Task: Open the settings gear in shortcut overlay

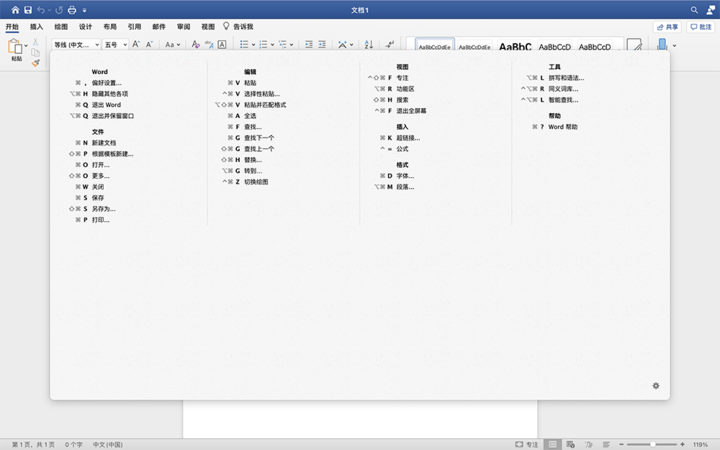Action: coord(656,385)
